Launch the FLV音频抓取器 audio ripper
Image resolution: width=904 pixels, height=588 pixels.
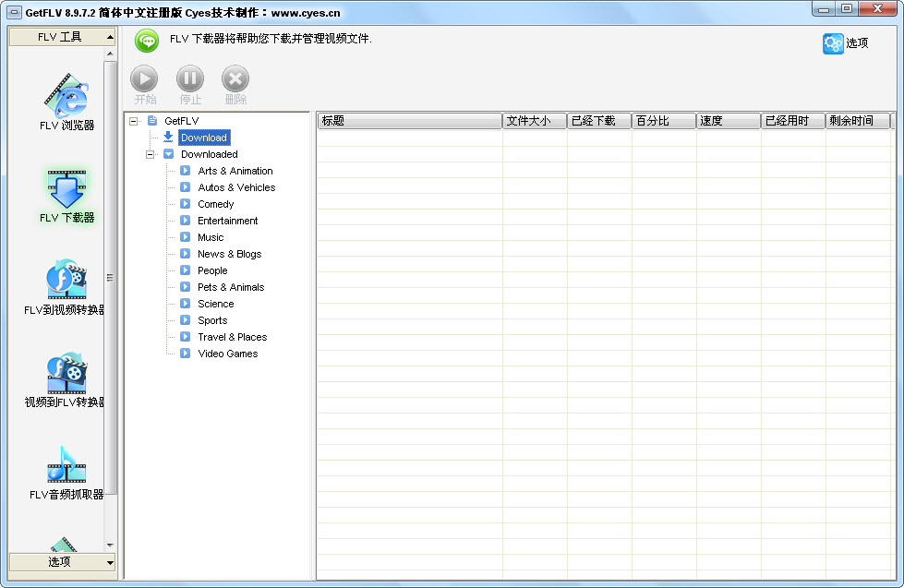[66, 473]
